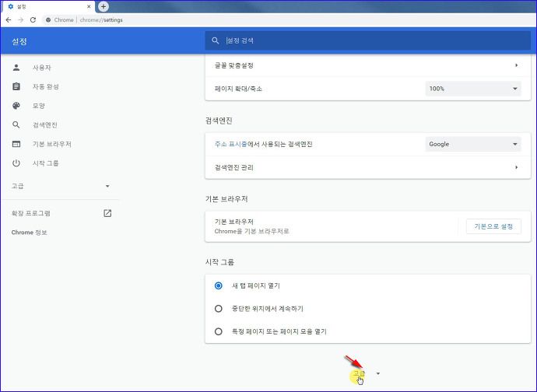Viewport: 537px width, 392px height.
Task: Go to 검색엔진 section in sidebar
Action: [x=45, y=125]
